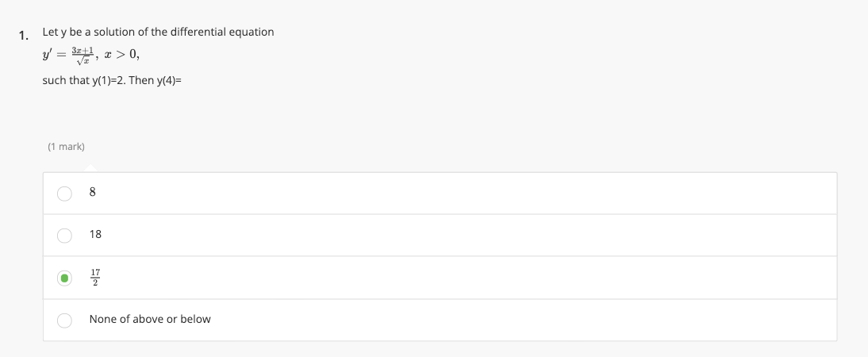Viewport: 868px width, 357px height.
Task: Click the "None of above or below" text label
Action: pos(150,319)
